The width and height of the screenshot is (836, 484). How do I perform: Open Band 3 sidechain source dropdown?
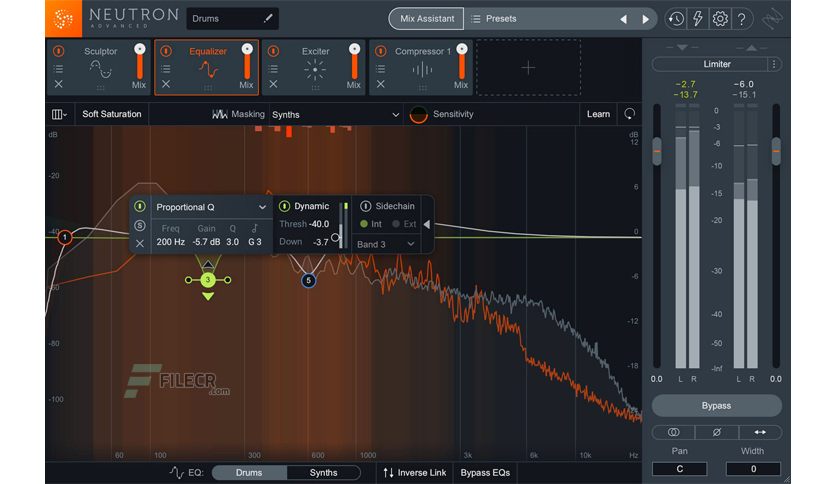click(385, 244)
